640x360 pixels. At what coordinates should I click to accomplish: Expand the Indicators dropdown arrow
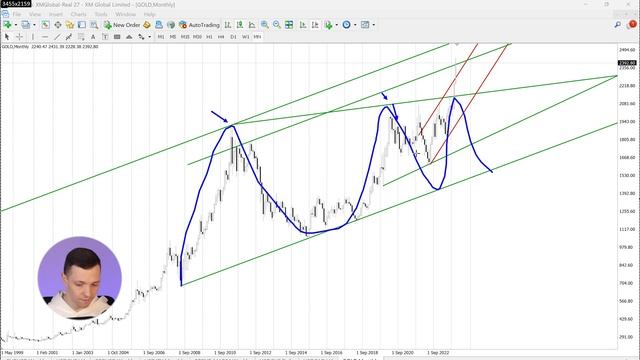[x=336, y=25]
